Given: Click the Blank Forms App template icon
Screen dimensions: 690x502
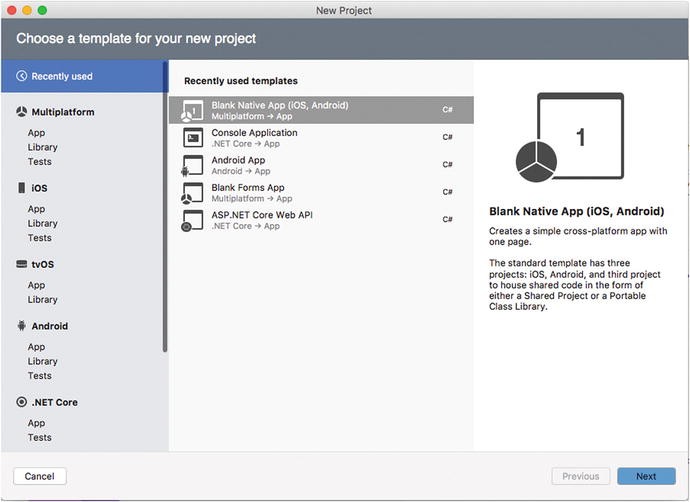Looking at the screenshot, I should click(x=192, y=193).
